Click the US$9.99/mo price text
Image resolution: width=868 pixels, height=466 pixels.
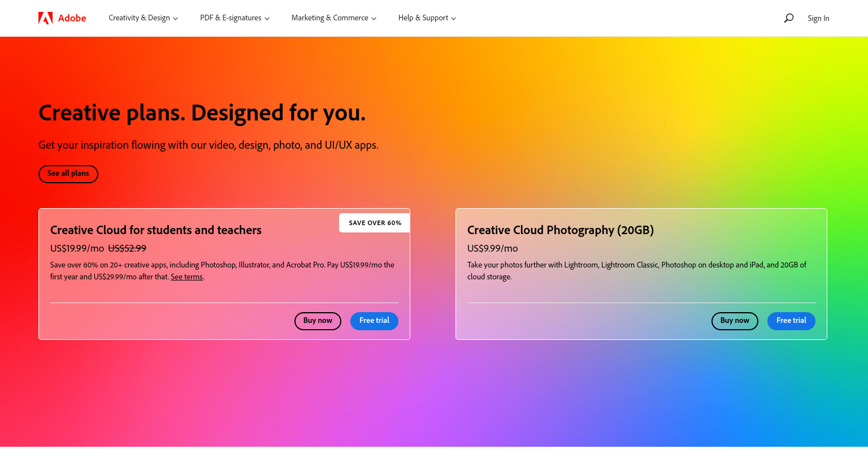click(x=492, y=248)
